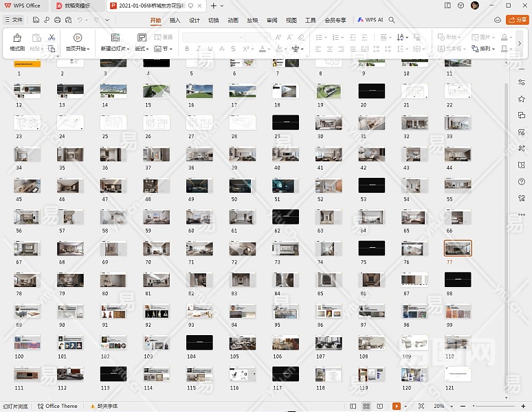
Task: Open the Arrange (排列) dropdown
Action: coord(487,49)
